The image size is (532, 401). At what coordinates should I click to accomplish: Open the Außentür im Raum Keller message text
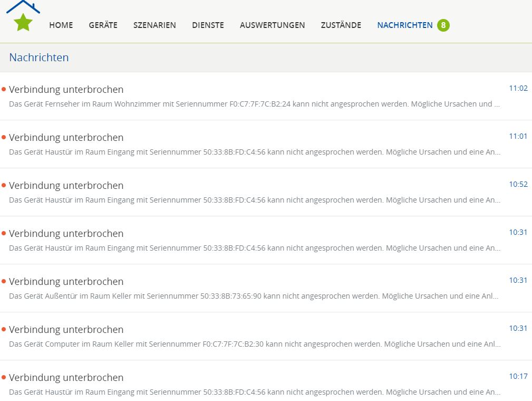254,296
